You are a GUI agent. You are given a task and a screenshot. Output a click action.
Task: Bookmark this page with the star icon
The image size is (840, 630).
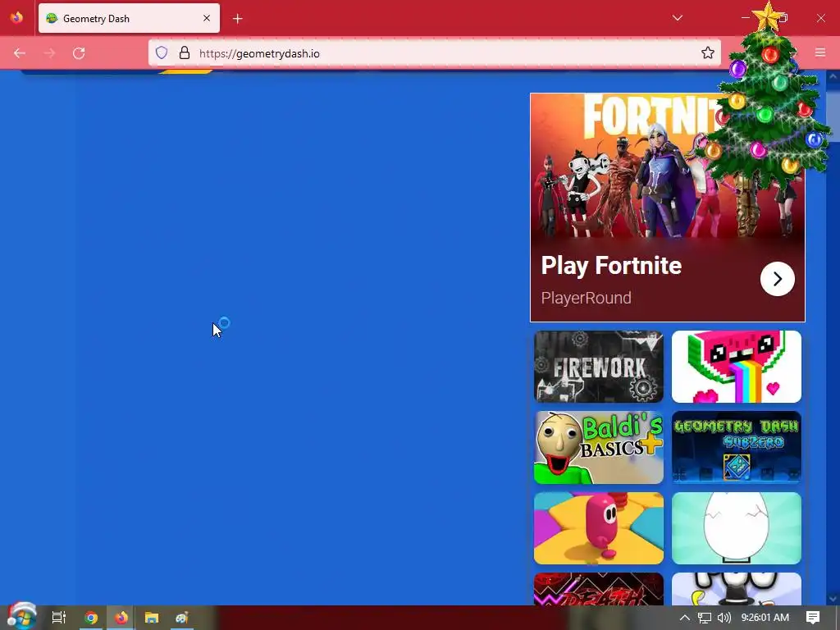pyautogui.click(x=708, y=52)
